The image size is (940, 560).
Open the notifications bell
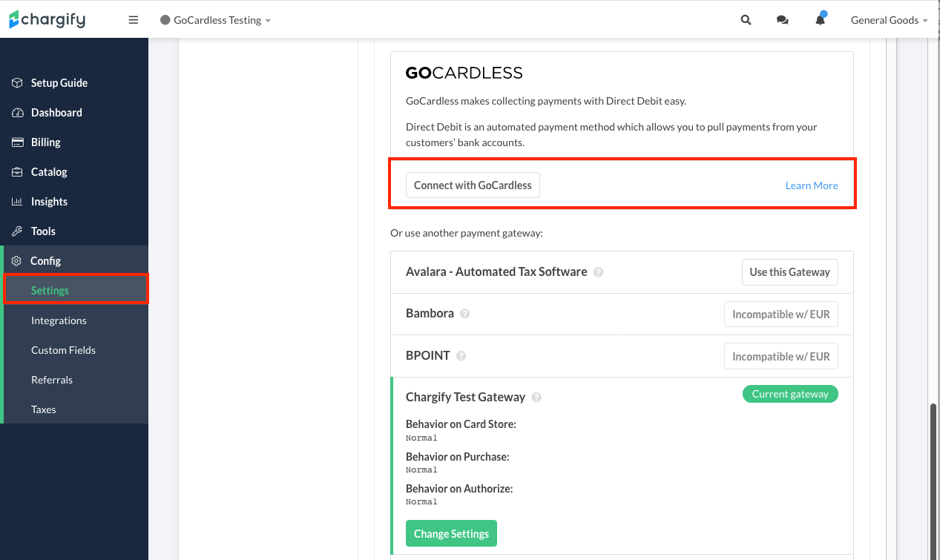point(820,20)
